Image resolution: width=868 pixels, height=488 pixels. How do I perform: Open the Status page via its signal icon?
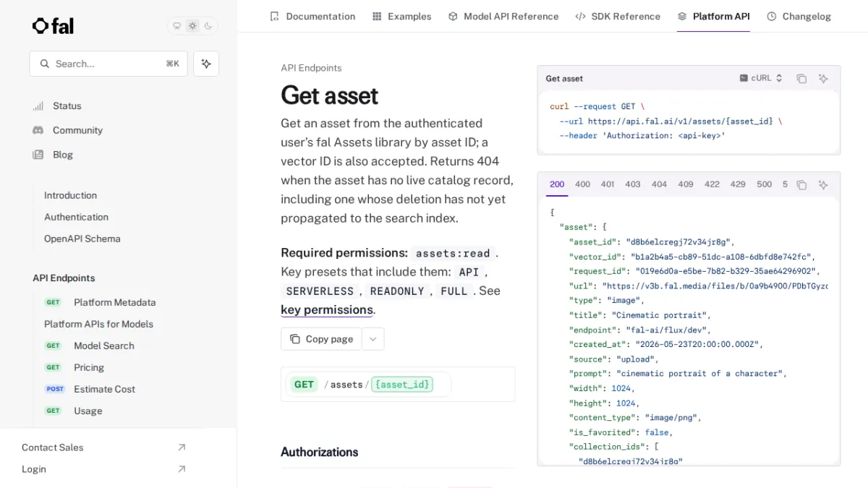pos(38,106)
